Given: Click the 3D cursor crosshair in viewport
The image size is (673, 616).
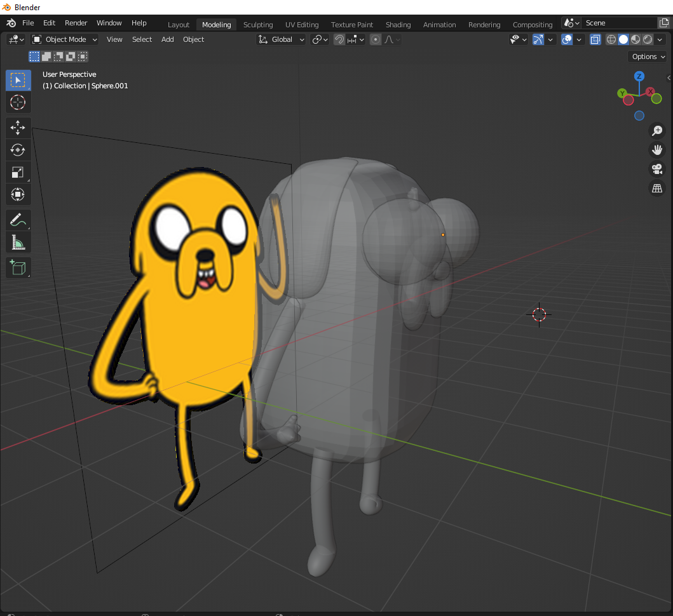Looking at the screenshot, I should click(539, 314).
